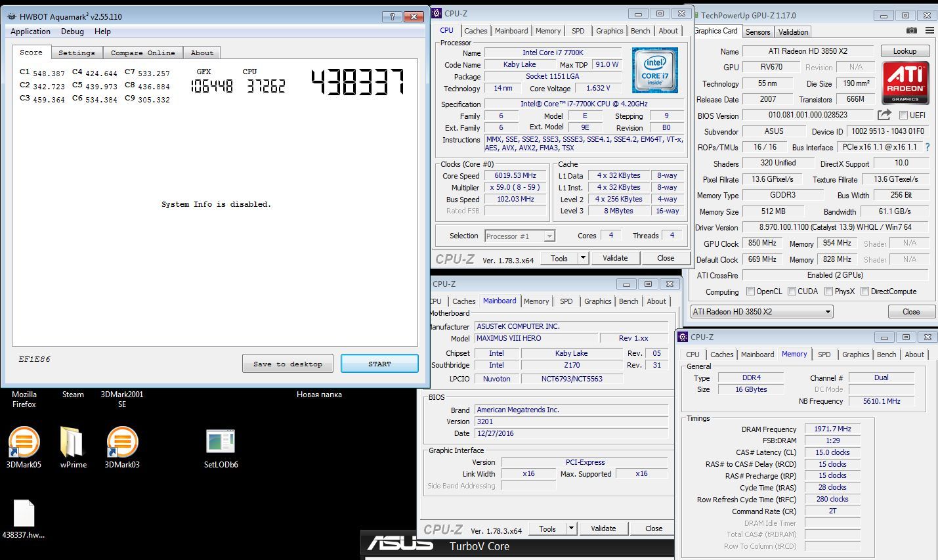Click the Mozilla Firefox desktop label
The width and height of the screenshot is (938, 560).
coord(24,399)
